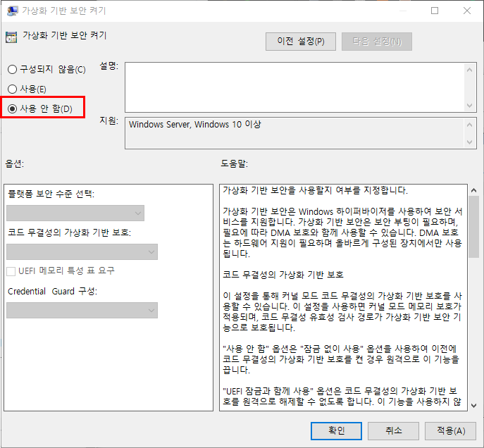
Task: Click the title bar window icon
Action: coord(13,11)
